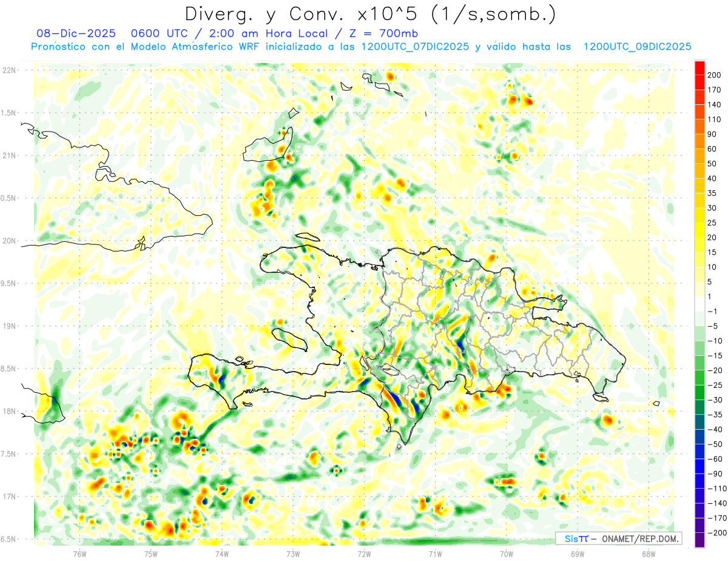728x562 pixels.
Task: Click the '70W' longitude label
Action: point(507,554)
